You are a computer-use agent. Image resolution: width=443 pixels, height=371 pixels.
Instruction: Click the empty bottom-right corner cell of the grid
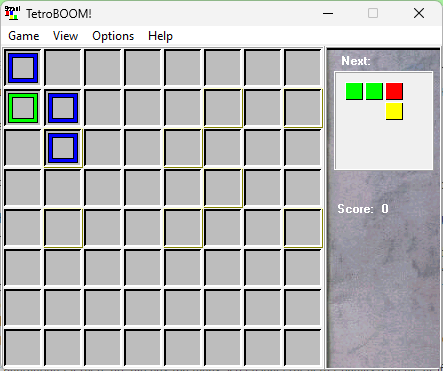pos(303,348)
